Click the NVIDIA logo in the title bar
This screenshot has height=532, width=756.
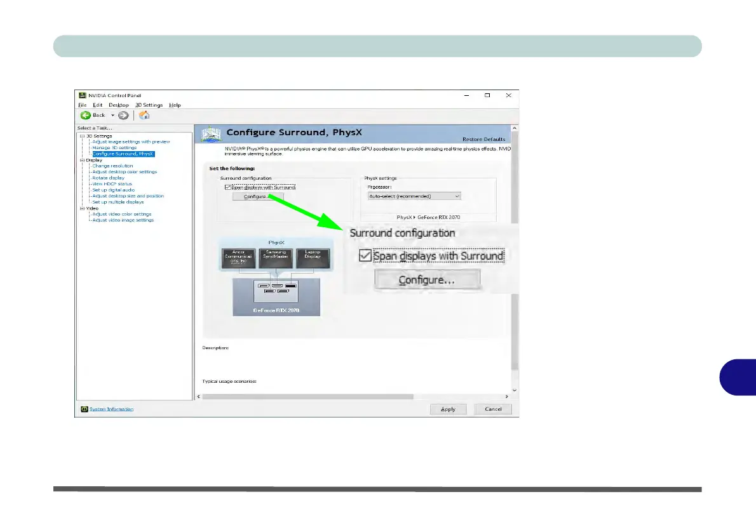coord(83,95)
